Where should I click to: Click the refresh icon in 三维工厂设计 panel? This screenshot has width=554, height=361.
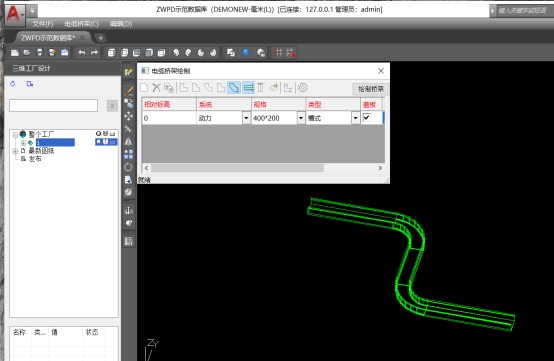[x=13, y=84]
